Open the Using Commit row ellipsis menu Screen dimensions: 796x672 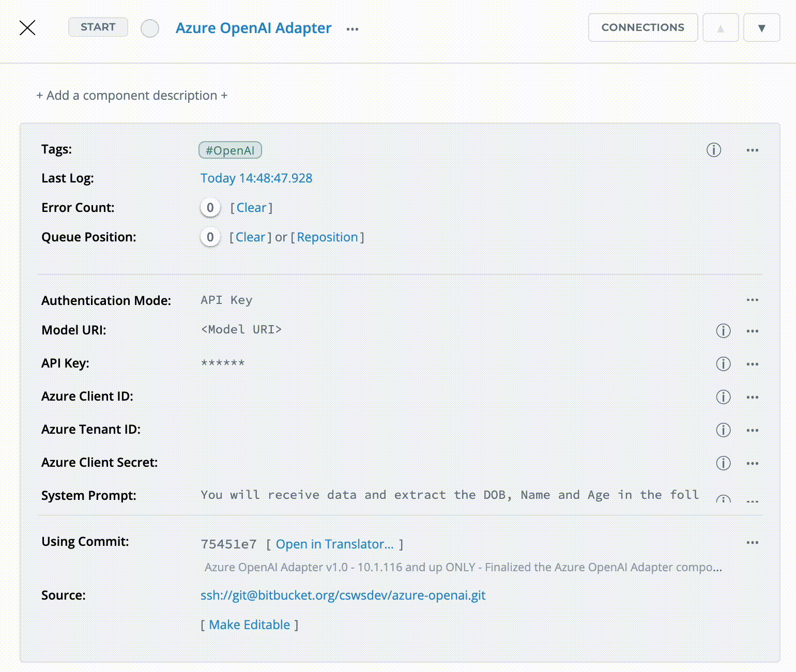coord(752,543)
